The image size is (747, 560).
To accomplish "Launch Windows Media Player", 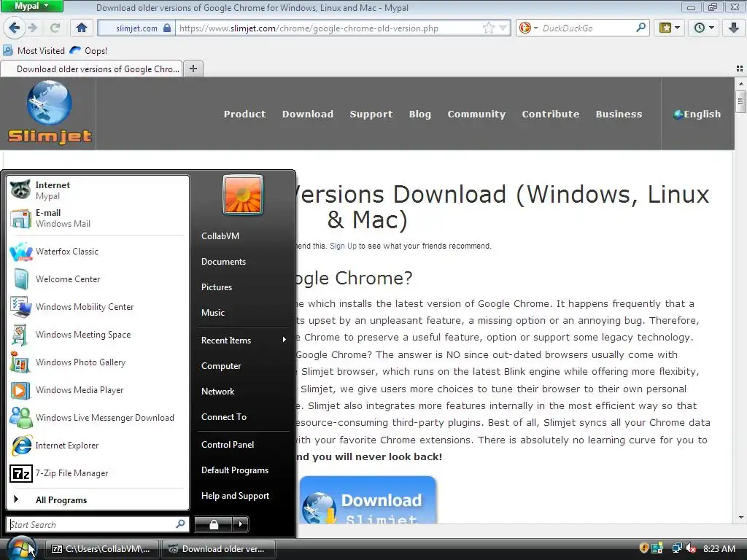I will coord(98,389).
